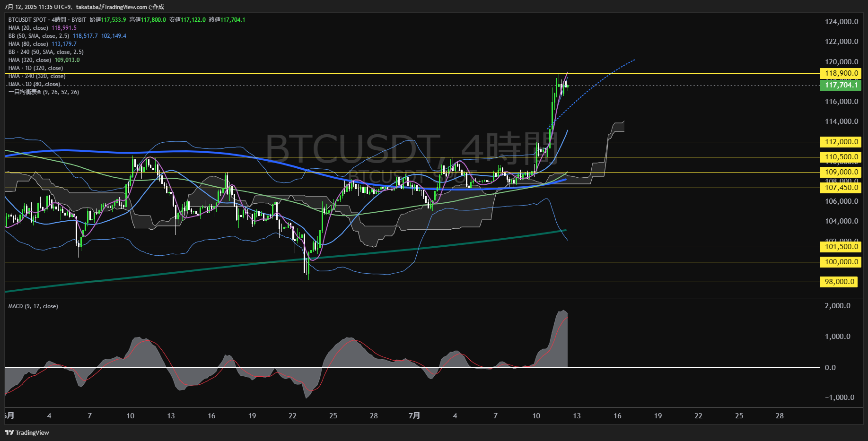Click the high price value 117,800.0
868x441 pixels.
tap(153, 20)
